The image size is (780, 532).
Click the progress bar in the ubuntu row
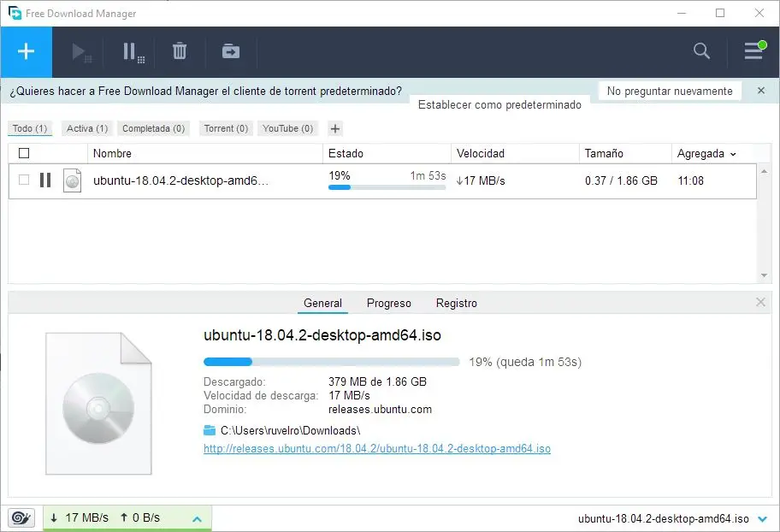387,187
